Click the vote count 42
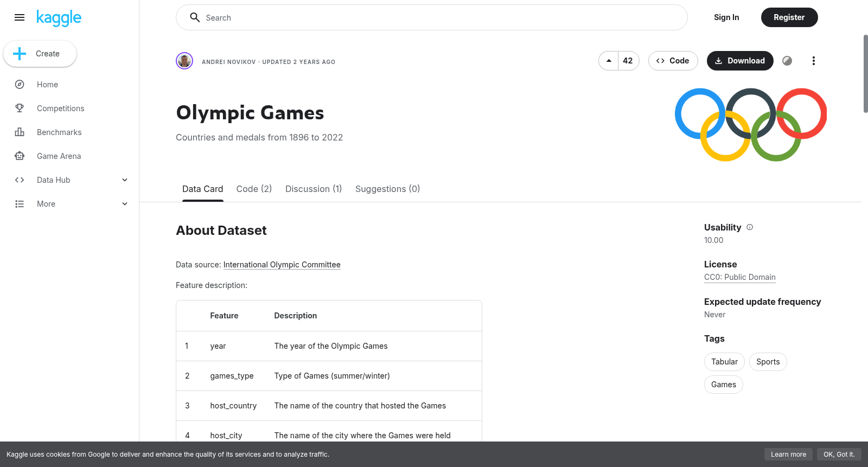The width and height of the screenshot is (868, 467). (x=628, y=61)
